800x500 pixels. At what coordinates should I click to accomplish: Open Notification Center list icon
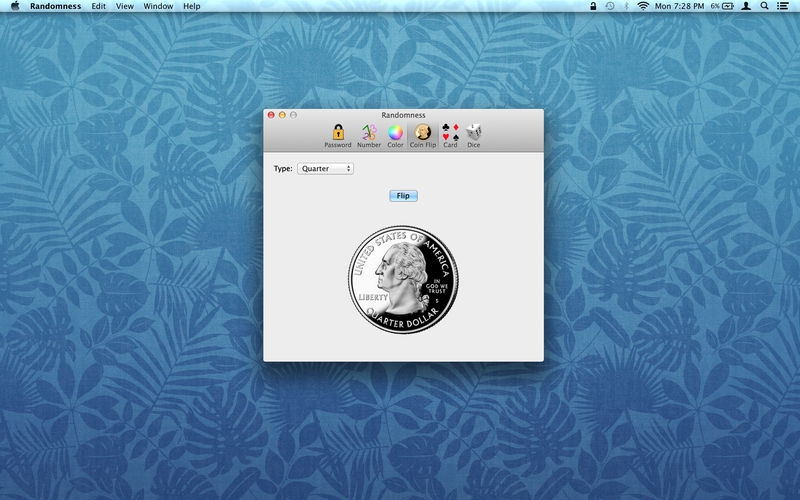783,6
